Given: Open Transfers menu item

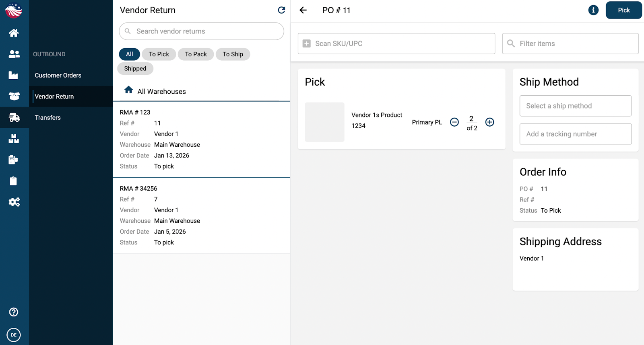Looking at the screenshot, I should [x=47, y=117].
